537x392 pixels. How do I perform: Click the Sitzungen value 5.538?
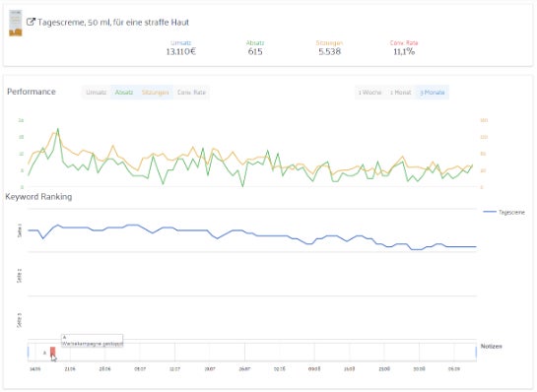click(329, 51)
